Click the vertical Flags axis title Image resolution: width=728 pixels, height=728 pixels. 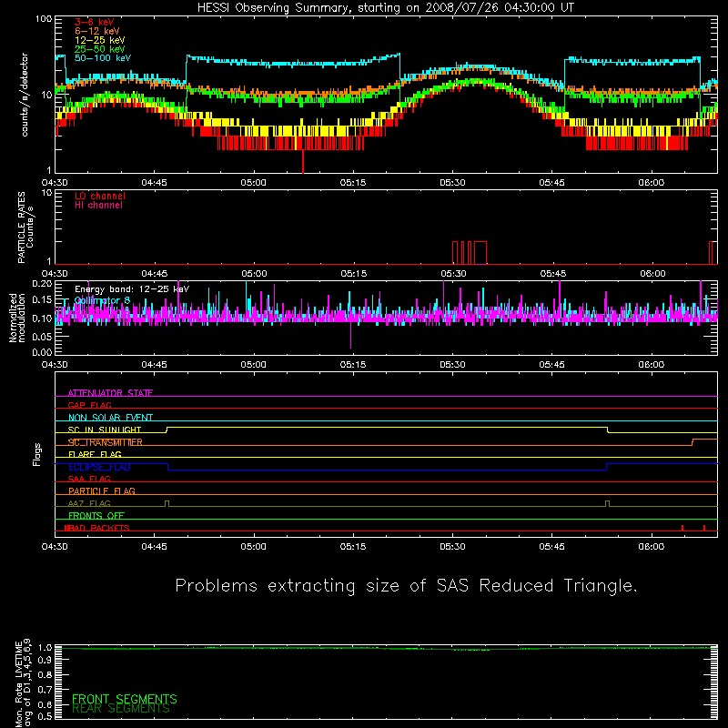tap(36, 454)
